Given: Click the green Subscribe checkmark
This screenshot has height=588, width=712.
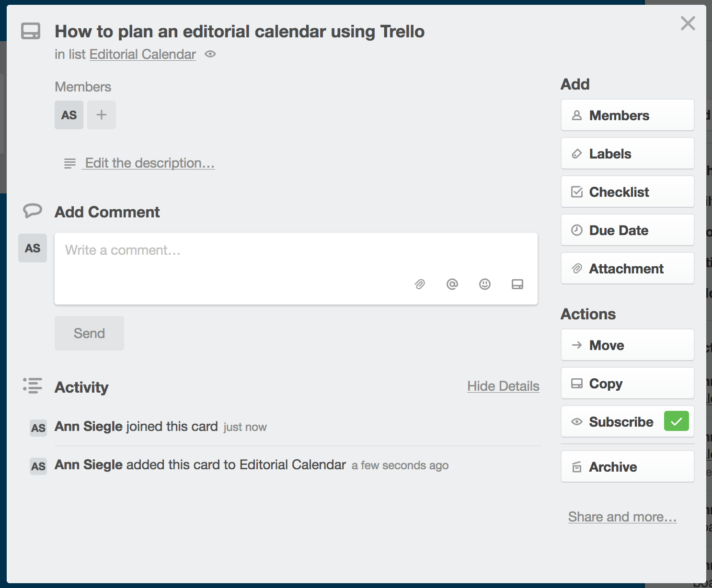Looking at the screenshot, I should coord(676,421).
